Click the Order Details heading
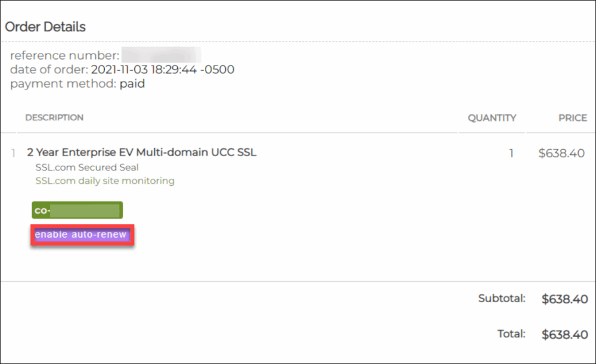Screen dimensions: 596x364 [45, 27]
